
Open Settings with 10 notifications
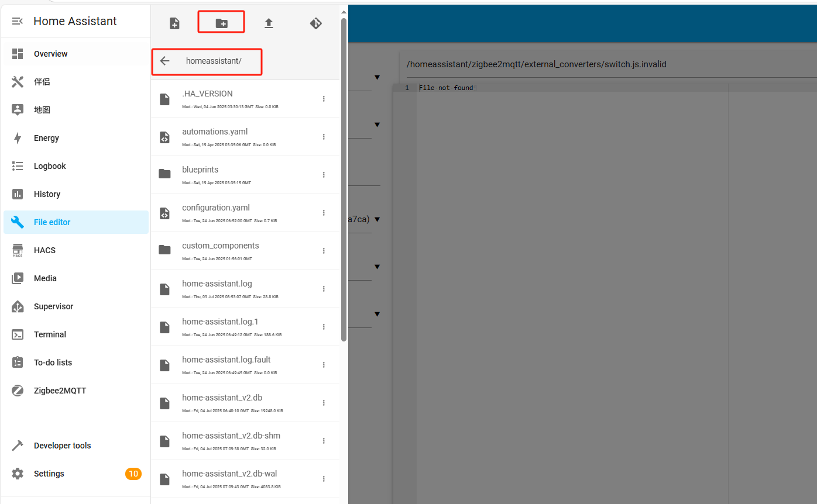click(x=49, y=474)
